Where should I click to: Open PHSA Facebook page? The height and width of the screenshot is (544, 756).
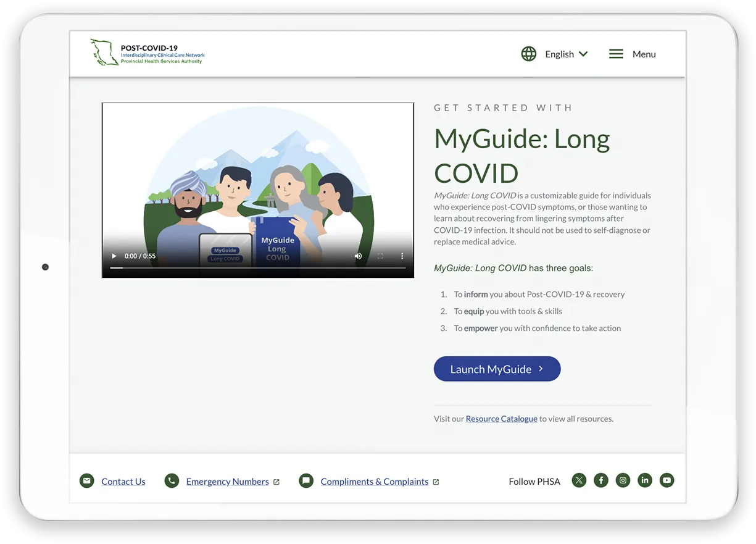click(601, 480)
